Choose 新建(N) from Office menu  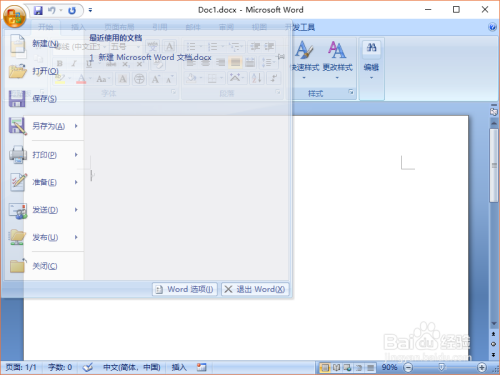click(44, 44)
